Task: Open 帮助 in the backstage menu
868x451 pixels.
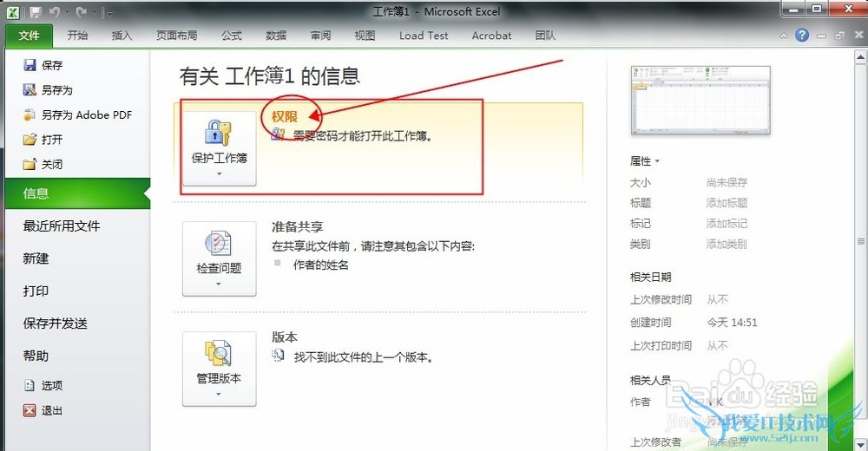Action: [36, 356]
